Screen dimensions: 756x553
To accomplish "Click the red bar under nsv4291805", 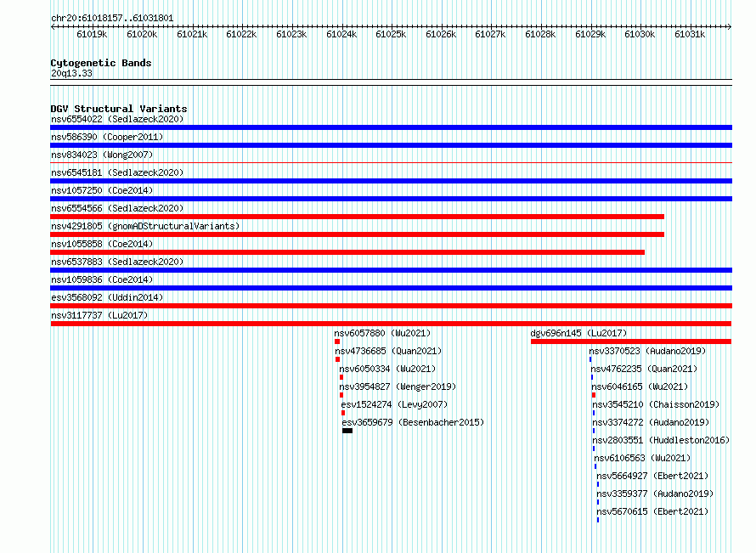I will (358, 234).
